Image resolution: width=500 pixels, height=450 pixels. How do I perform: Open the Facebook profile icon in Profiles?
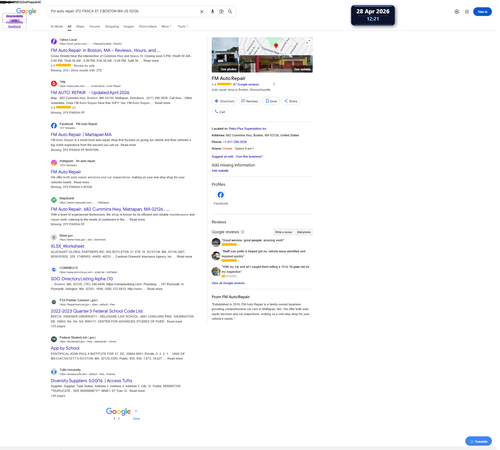coord(221,195)
